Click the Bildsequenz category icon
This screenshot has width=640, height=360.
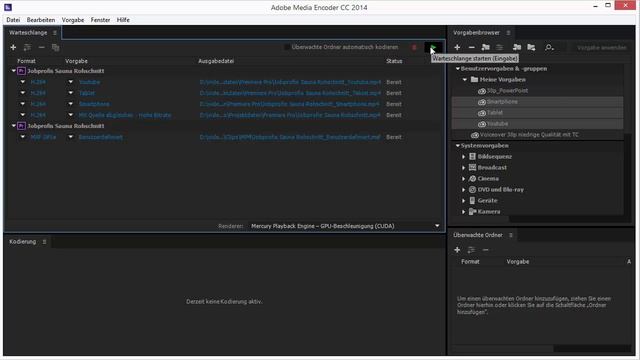pyautogui.click(x=472, y=156)
